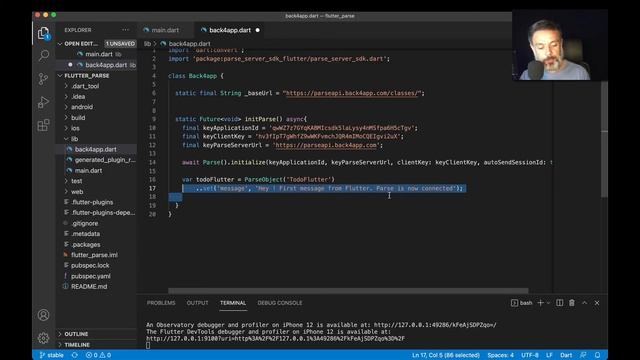
Task: Open back4app.dart in lib folder
Action: point(96,149)
